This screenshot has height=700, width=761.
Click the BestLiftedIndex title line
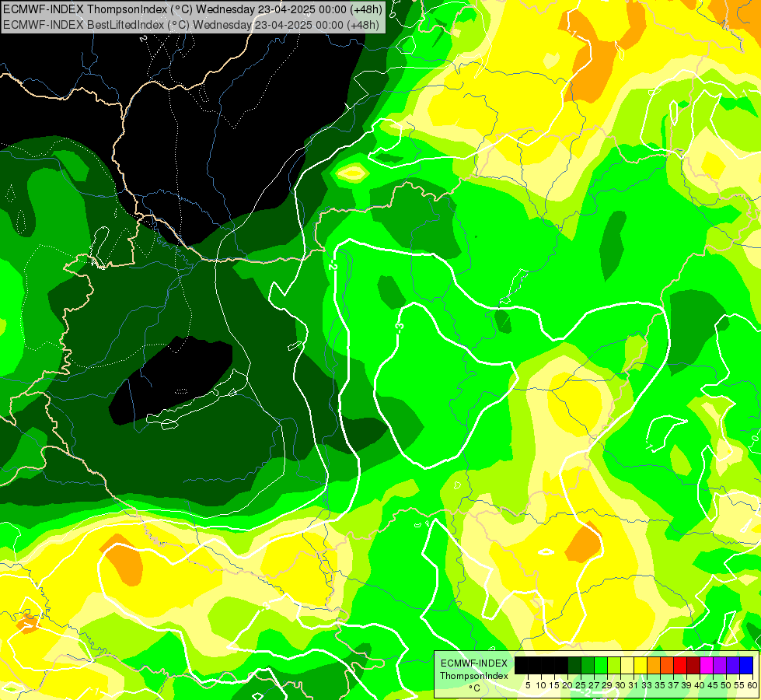tap(191, 25)
